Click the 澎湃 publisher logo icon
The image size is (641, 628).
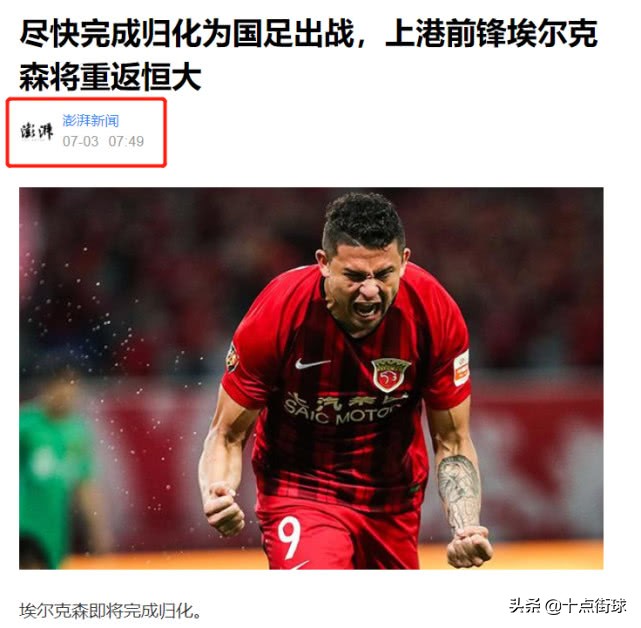[37, 132]
